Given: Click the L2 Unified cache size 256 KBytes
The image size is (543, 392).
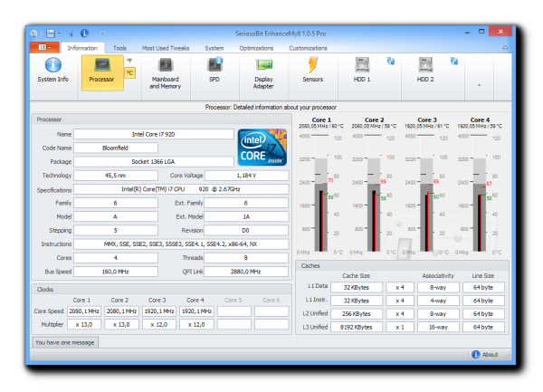Looking at the screenshot, I should point(357,314).
